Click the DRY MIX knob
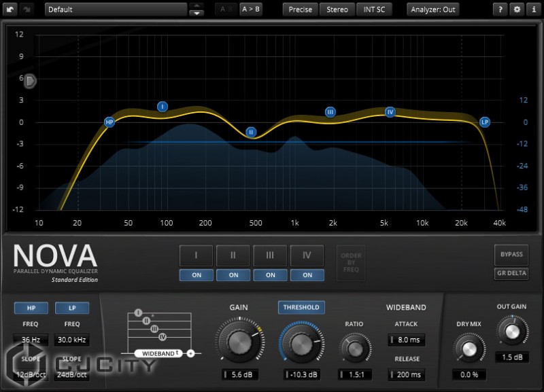 [469, 349]
